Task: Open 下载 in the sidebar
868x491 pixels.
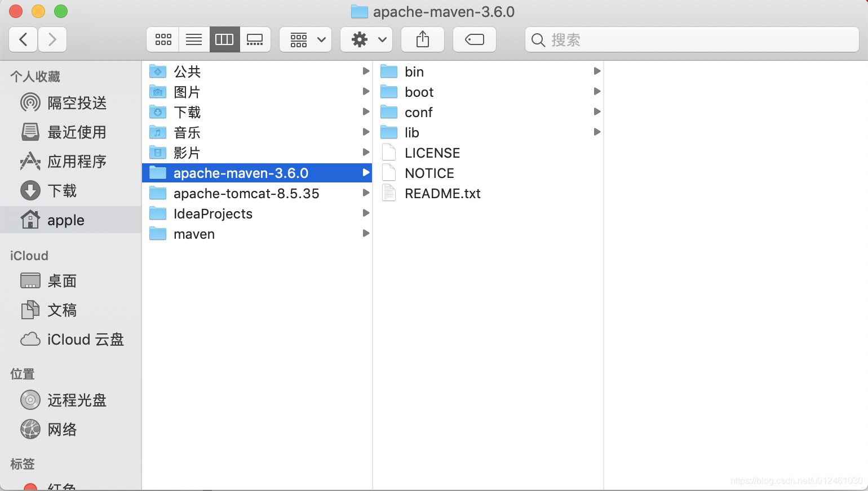Action: coord(70,191)
